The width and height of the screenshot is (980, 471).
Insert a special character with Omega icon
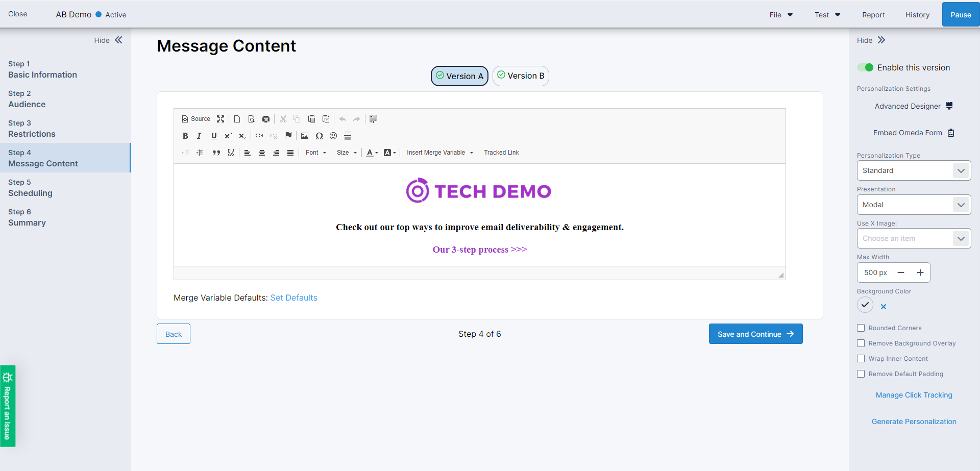point(319,136)
